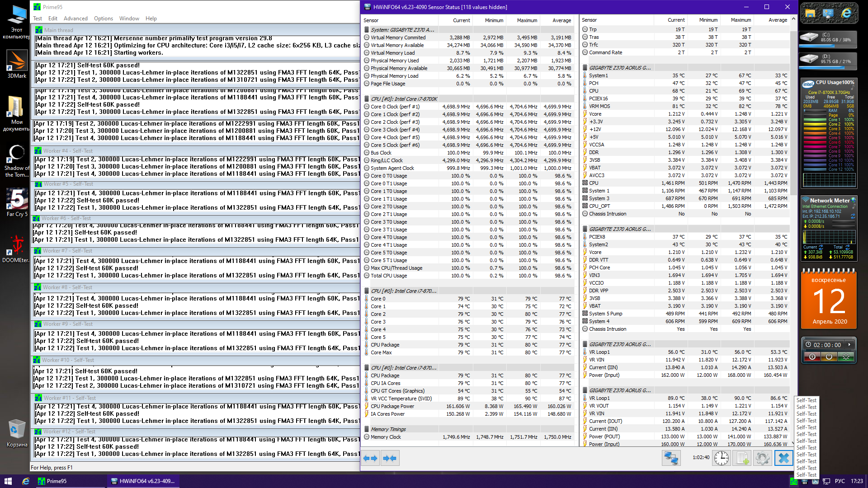Open the Advanced menu in Prime95
Screen dimensions: 868x488
(x=75, y=19)
